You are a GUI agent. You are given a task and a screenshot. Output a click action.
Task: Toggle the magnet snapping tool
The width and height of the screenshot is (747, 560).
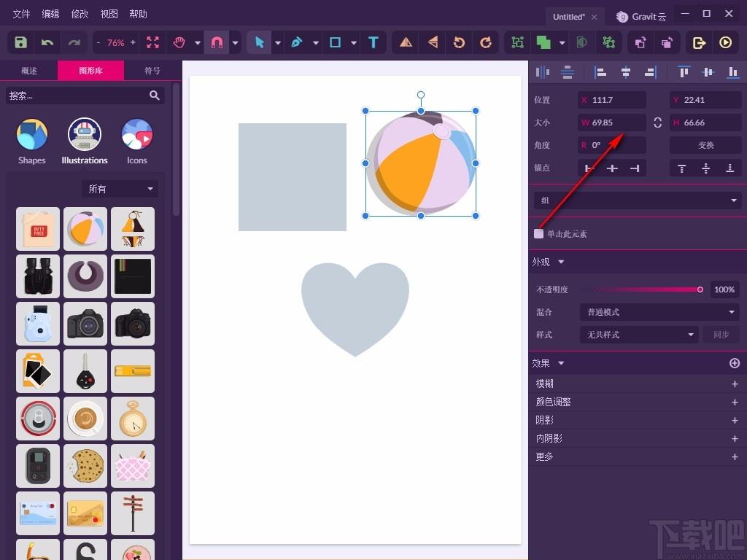tap(217, 42)
